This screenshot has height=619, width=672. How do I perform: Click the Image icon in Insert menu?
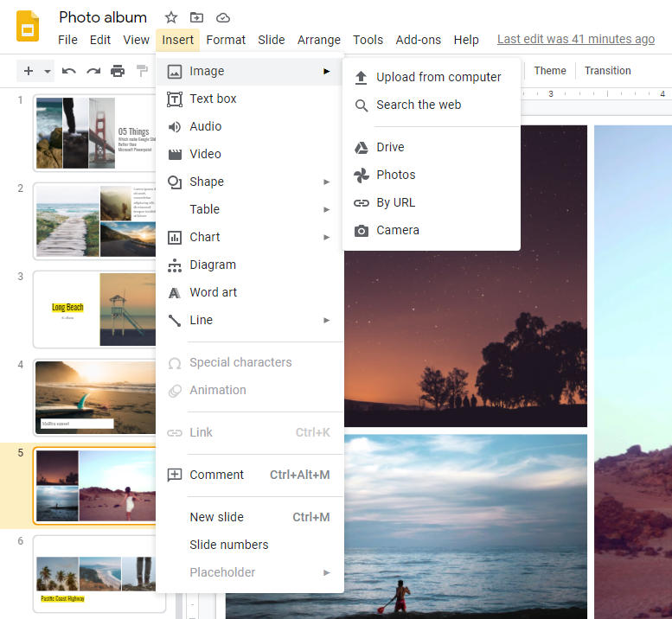pos(175,72)
